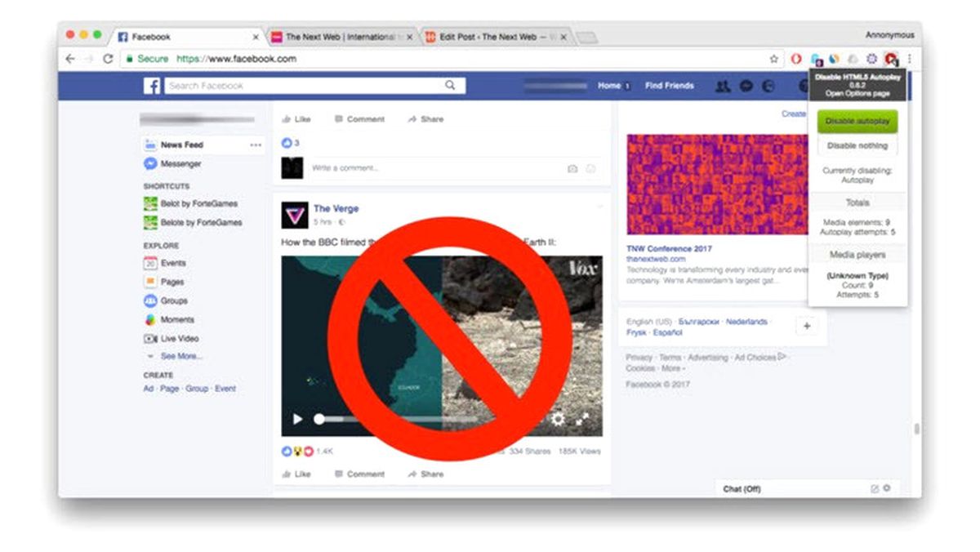Select the Facebook browser tab
This screenshot has width=980, height=552.
(186, 38)
